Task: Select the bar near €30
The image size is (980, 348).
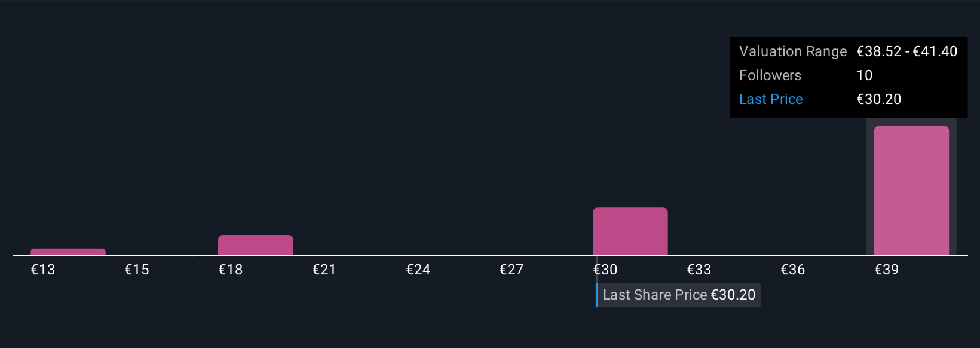Action: point(630,231)
